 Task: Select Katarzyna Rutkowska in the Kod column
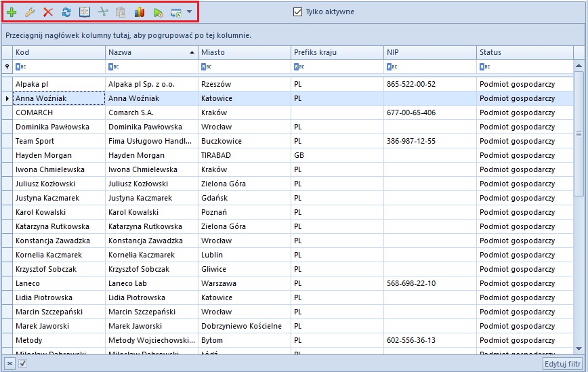click(x=59, y=226)
